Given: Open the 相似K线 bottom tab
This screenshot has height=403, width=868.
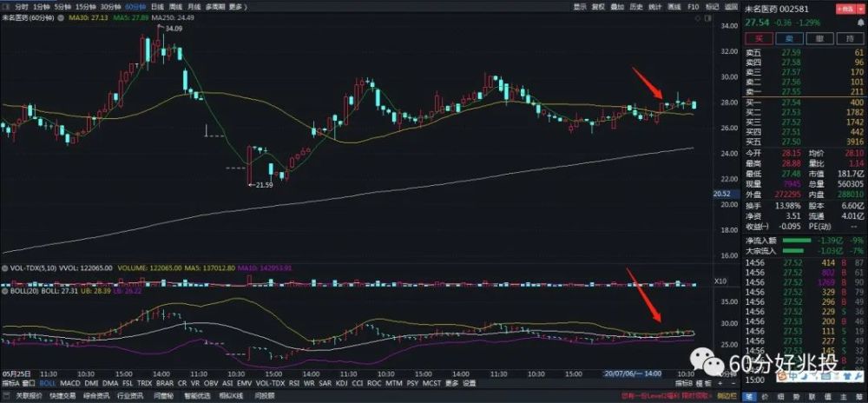Looking at the screenshot, I should click(231, 395).
